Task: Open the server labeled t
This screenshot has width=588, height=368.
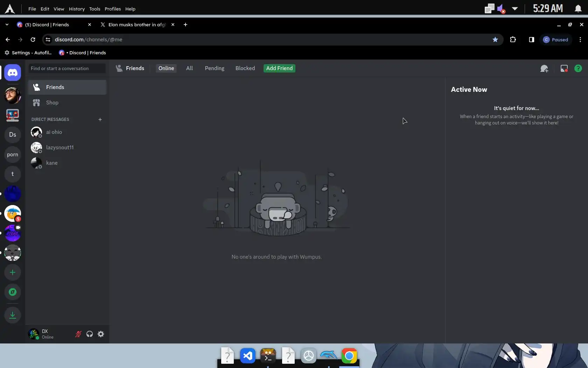Action: [x=13, y=174]
